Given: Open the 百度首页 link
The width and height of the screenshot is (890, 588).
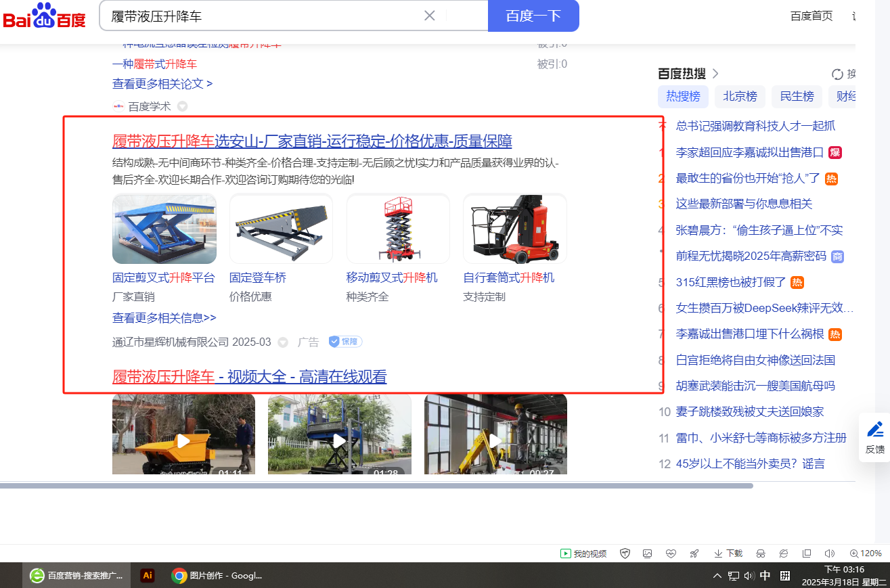Looking at the screenshot, I should point(811,16).
